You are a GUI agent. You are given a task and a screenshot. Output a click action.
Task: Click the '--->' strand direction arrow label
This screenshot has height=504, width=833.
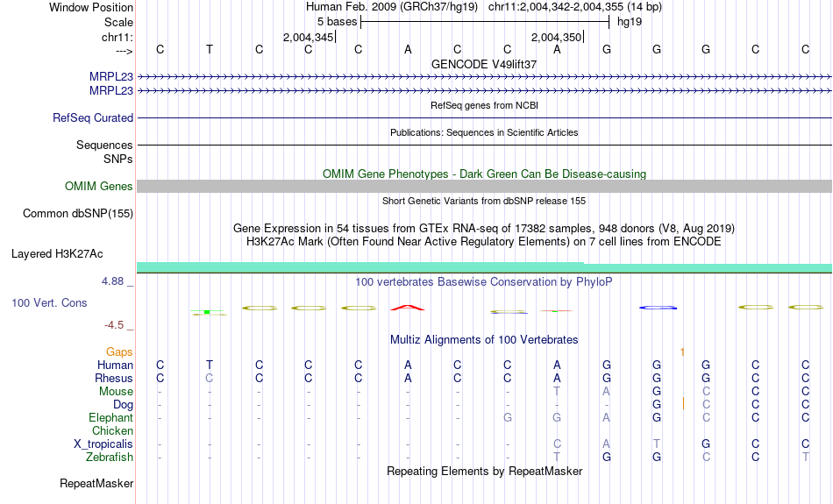click(124, 51)
